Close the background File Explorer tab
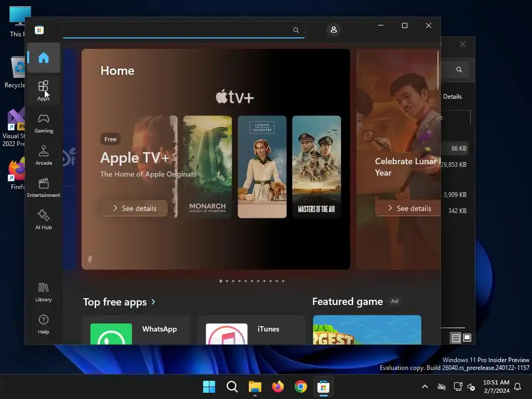This screenshot has height=399, width=532. [x=463, y=44]
